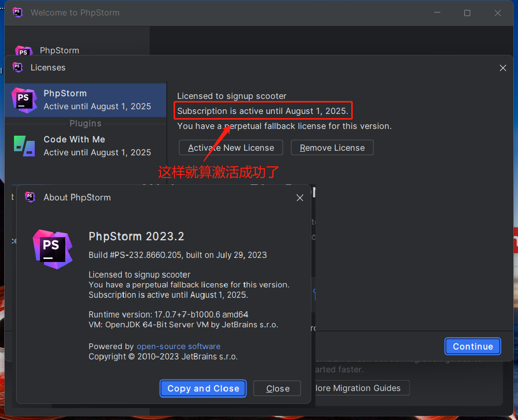Click the PhpStorm logo in About dialog
This screenshot has height=420, width=518.
click(x=52, y=249)
